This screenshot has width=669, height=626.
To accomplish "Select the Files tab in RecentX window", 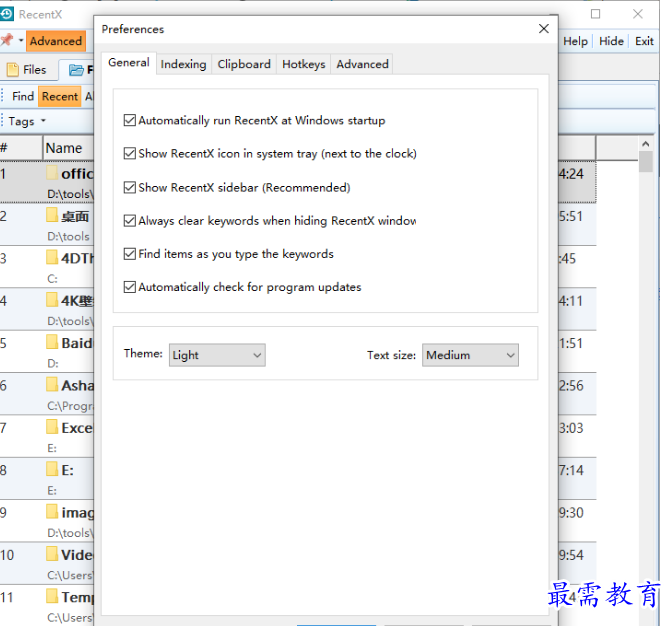I will (x=29, y=70).
